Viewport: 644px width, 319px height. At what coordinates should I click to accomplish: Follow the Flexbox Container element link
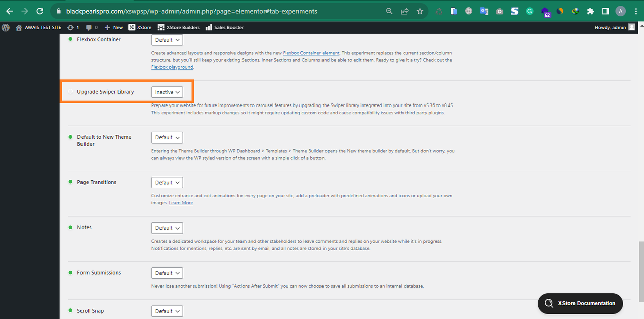point(311,53)
